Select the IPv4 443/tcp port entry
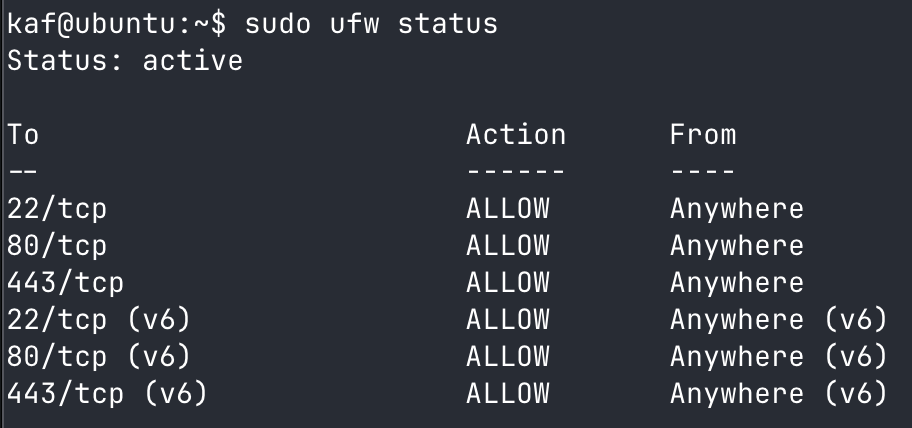The height and width of the screenshot is (428, 912). 65,282
